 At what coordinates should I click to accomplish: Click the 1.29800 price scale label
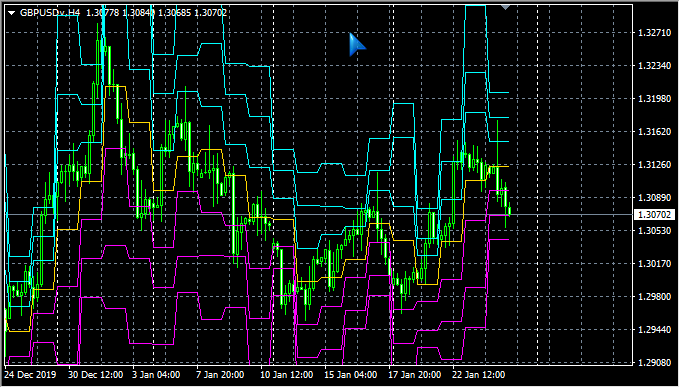click(654, 297)
